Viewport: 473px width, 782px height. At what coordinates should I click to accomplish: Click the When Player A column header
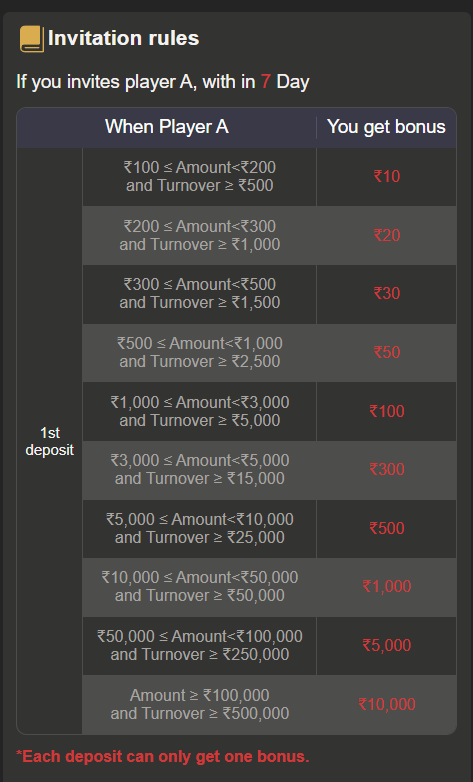pyautogui.click(x=167, y=127)
